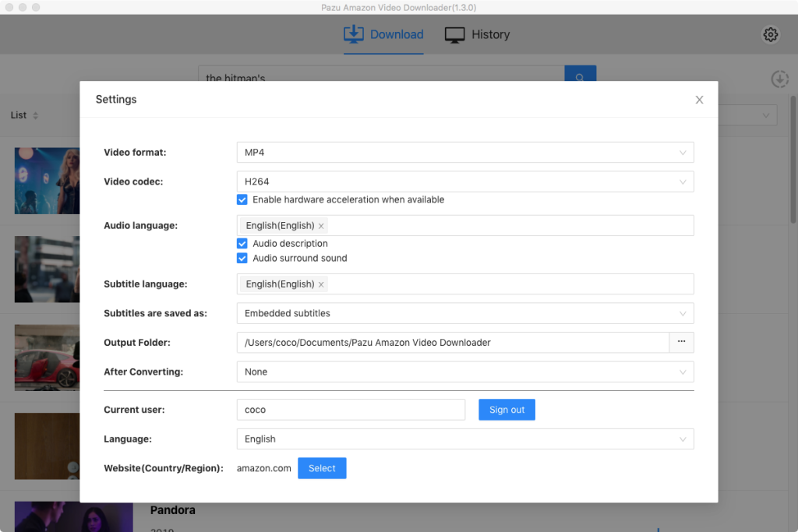Viewport: 798px width, 532px height.
Task: Browse output folder with ellipsis button
Action: click(x=681, y=342)
